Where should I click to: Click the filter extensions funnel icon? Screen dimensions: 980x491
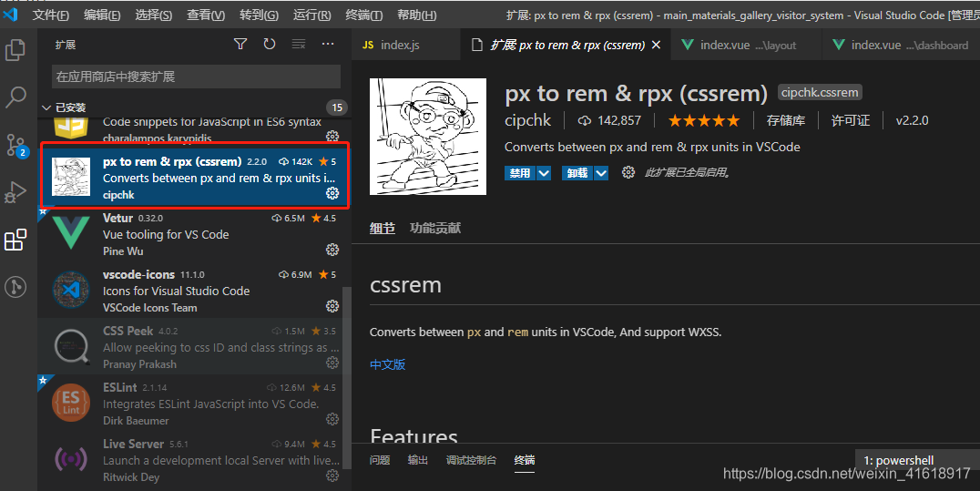click(x=240, y=44)
